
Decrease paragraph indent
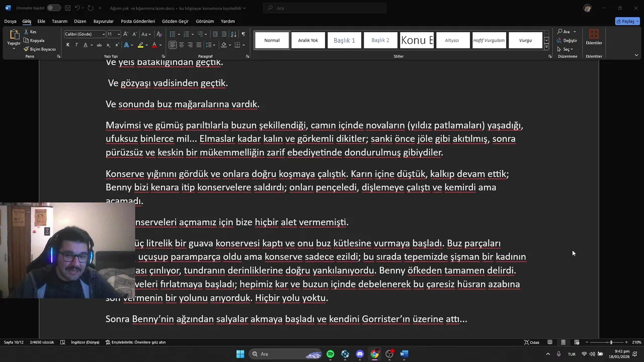pos(215,34)
